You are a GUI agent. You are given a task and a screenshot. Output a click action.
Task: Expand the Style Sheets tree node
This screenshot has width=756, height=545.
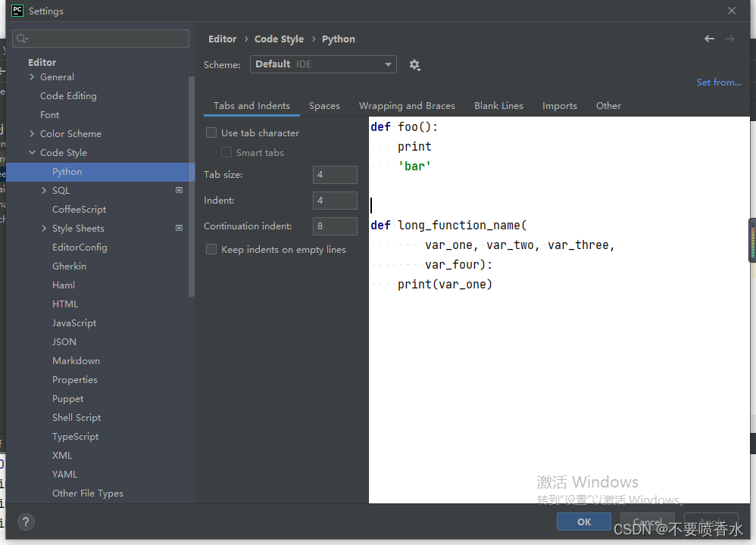(44, 228)
